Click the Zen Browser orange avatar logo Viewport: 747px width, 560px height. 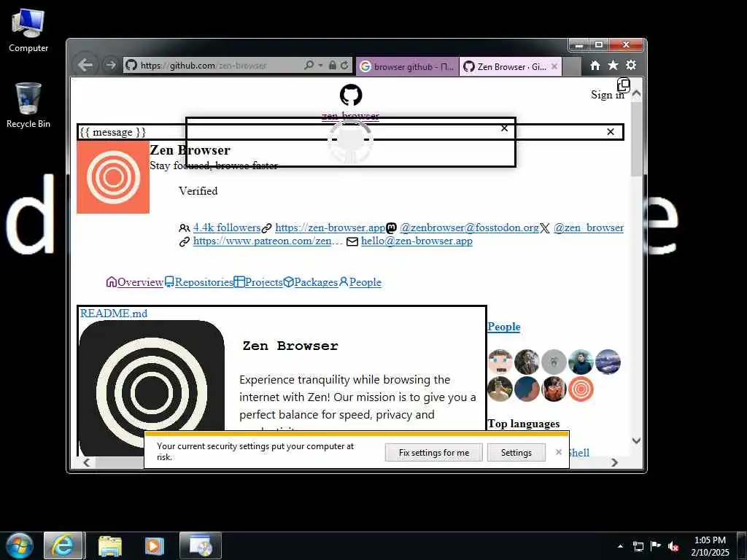pyautogui.click(x=113, y=176)
